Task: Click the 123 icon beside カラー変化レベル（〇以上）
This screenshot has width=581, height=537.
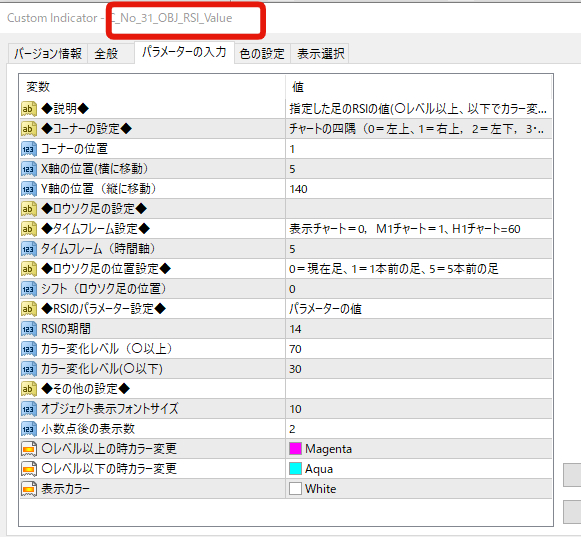Action: pos(29,349)
